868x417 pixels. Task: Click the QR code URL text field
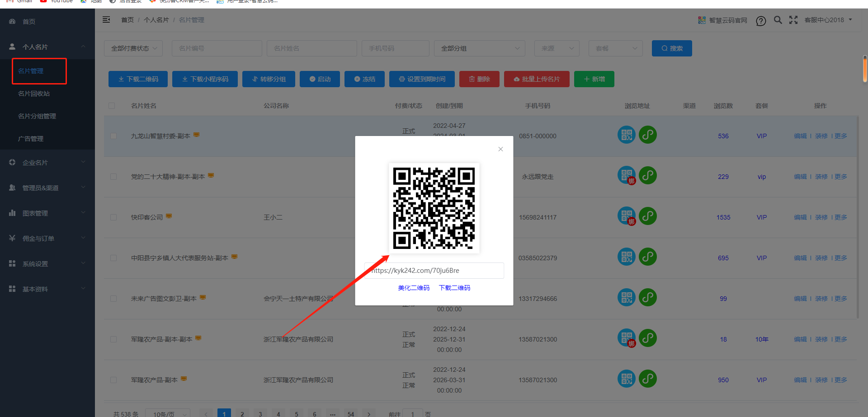[x=434, y=271]
